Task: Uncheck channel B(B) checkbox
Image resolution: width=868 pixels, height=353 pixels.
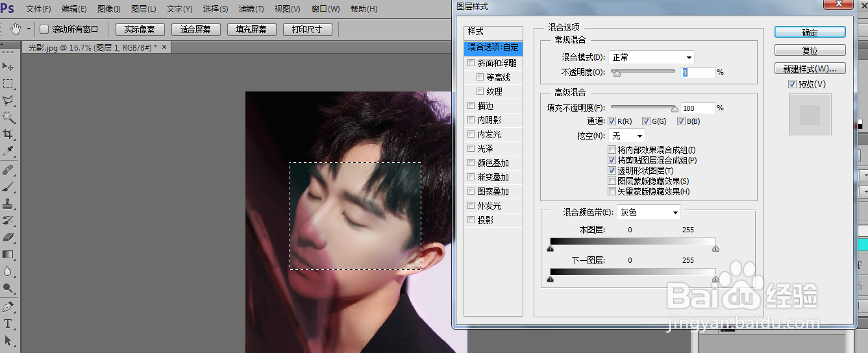Action: coord(681,121)
